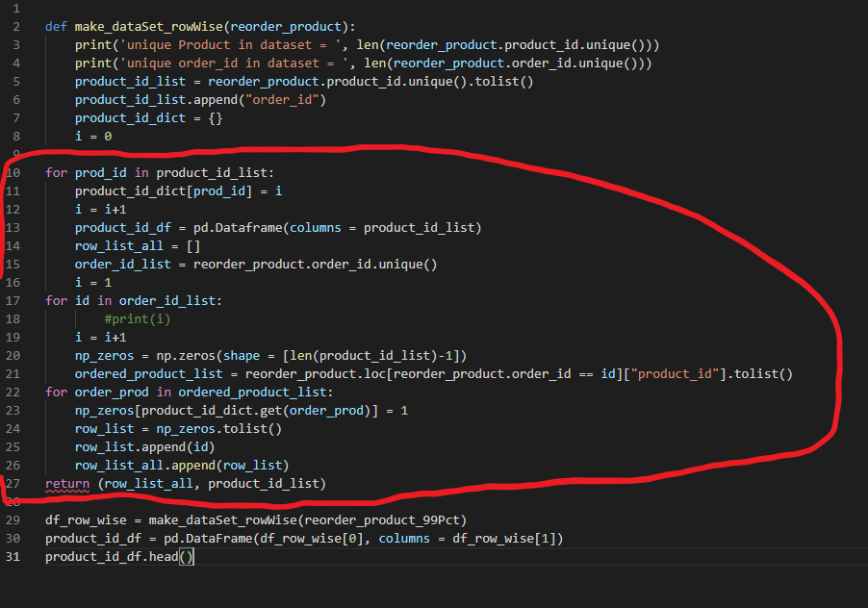Click 'i = 1' on line 16

click(93, 282)
